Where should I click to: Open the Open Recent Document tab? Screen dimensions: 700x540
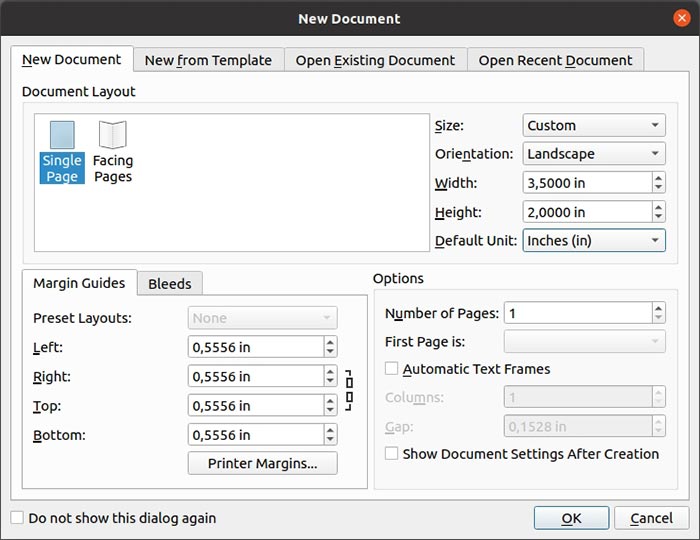555,60
